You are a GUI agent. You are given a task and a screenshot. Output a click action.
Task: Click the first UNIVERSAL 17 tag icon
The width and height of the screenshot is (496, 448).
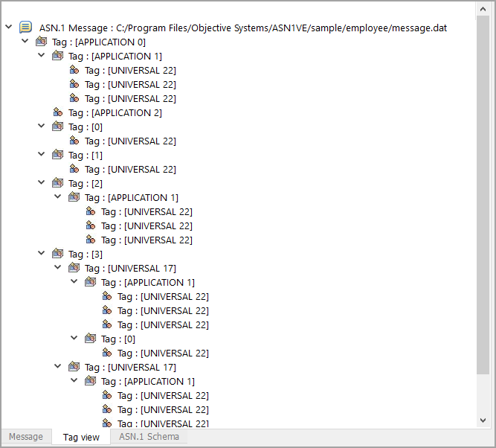pyautogui.click(x=74, y=268)
